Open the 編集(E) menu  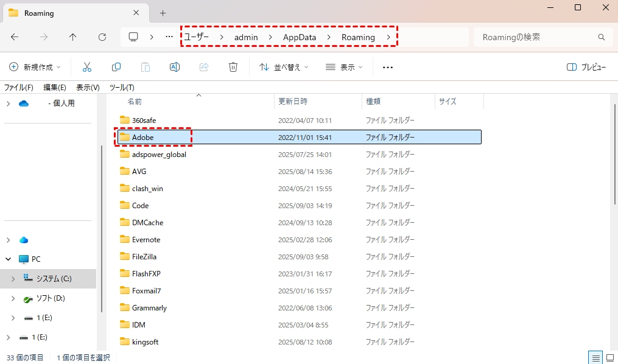click(54, 88)
